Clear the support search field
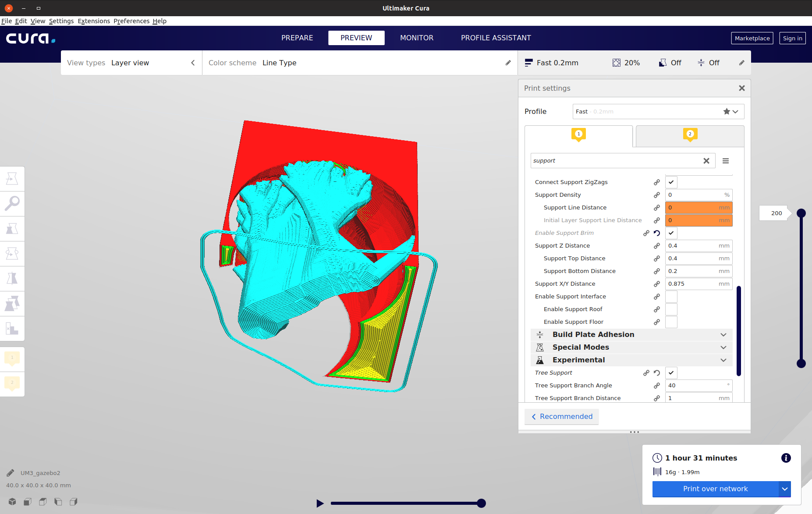This screenshot has height=514, width=812. coord(706,160)
